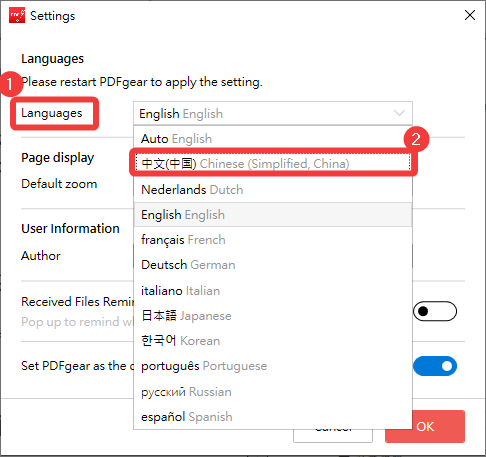Select italiano Italian language
The image size is (486, 457).
(x=273, y=290)
